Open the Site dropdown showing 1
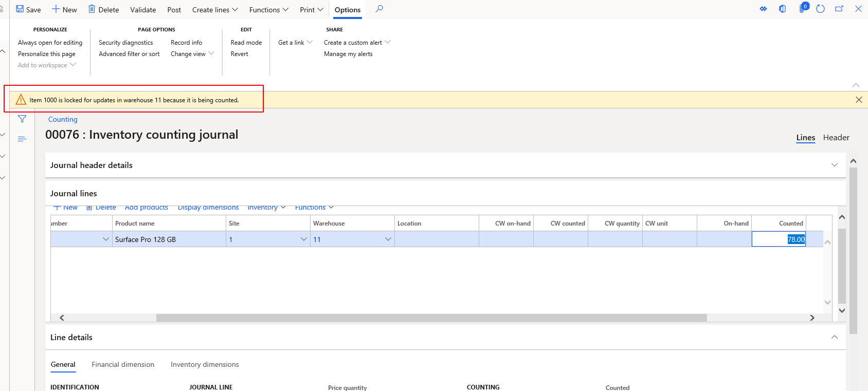This screenshot has width=868, height=391. pyautogui.click(x=304, y=239)
